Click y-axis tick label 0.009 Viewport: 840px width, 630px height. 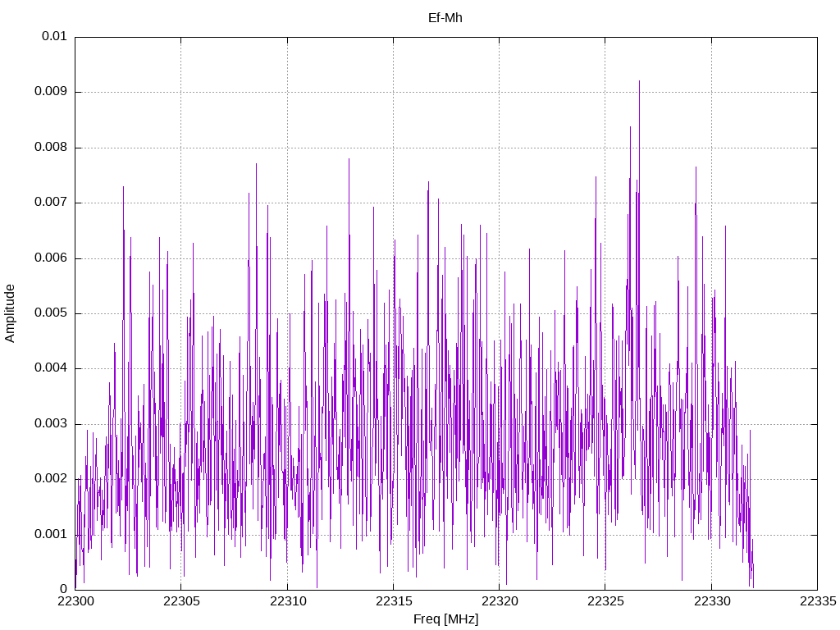point(51,92)
